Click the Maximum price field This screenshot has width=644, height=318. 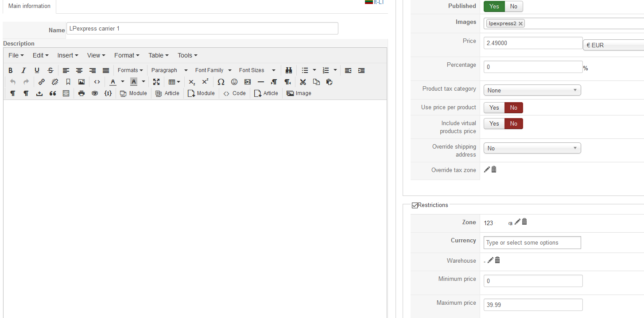[533, 305]
